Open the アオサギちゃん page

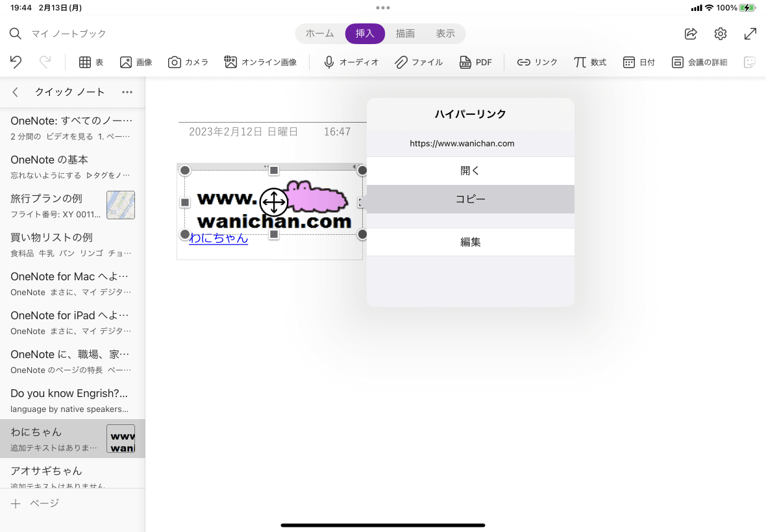click(x=72, y=474)
